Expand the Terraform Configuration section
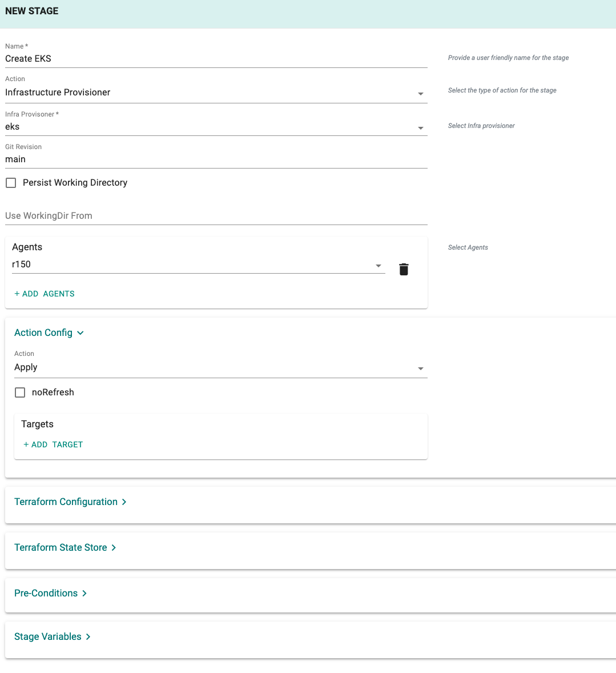 [66, 502]
